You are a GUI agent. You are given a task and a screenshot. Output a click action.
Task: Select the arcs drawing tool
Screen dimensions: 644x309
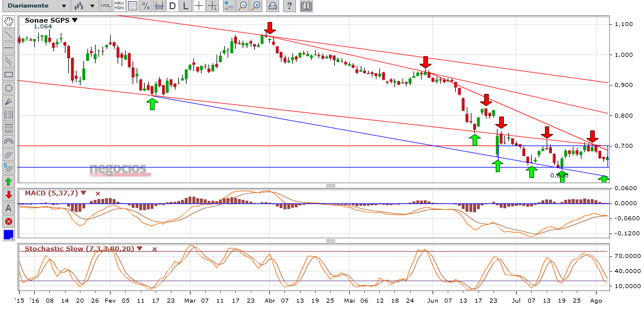9,141
